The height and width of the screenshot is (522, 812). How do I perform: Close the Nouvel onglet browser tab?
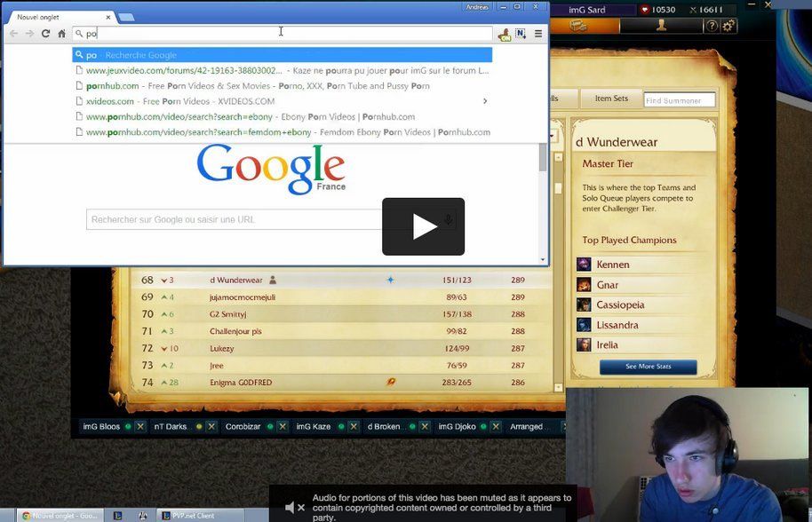click(x=108, y=17)
